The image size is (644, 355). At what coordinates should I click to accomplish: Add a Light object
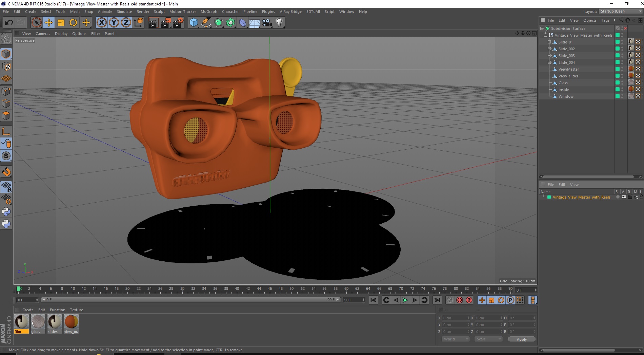(x=279, y=23)
